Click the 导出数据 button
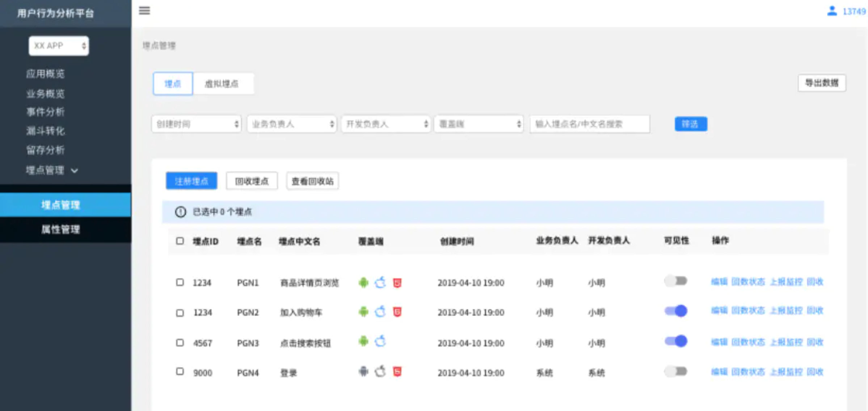The height and width of the screenshot is (411, 868). click(821, 83)
